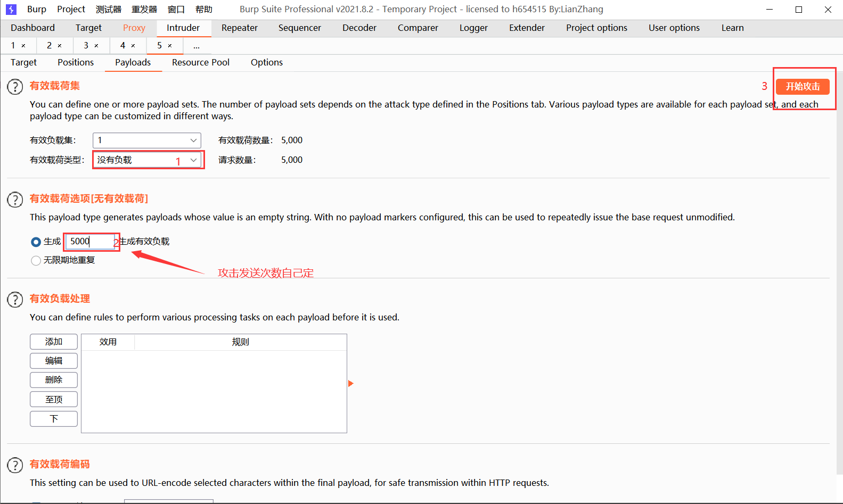Image resolution: width=843 pixels, height=504 pixels.
Task: Switch to the Intruder Target sub-tab
Action: [23, 62]
